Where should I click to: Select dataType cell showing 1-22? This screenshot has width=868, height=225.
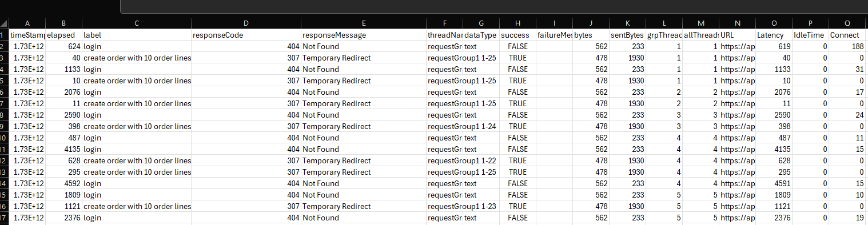click(x=481, y=160)
